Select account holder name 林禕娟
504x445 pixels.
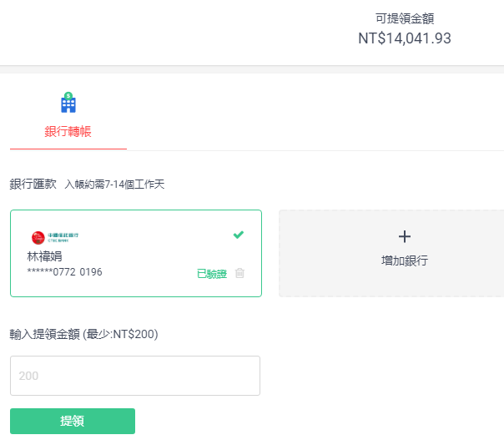point(44,256)
